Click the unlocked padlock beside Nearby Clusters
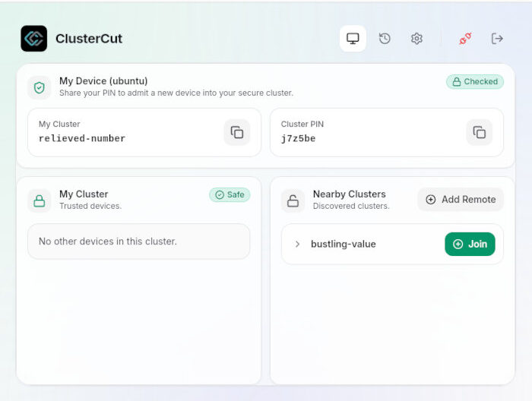This screenshot has height=401, width=532. point(293,200)
